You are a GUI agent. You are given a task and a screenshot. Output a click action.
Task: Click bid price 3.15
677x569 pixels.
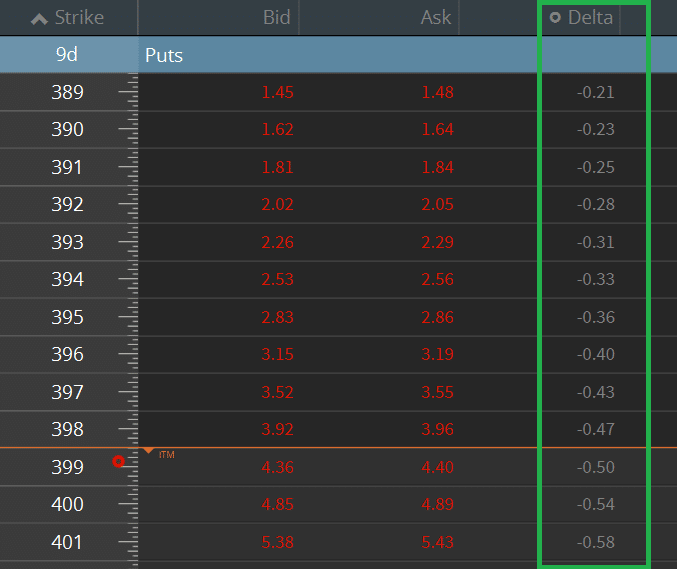click(x=277, y=354)
